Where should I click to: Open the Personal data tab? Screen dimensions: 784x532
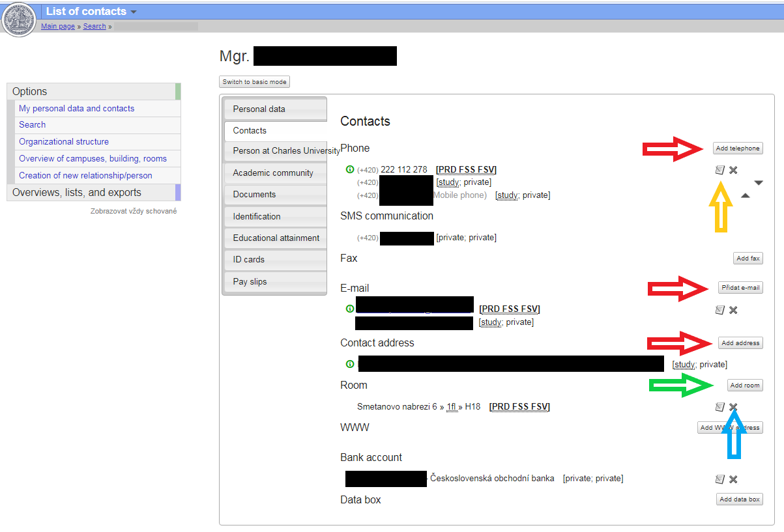pyautogui.click(x=275, y=109)
